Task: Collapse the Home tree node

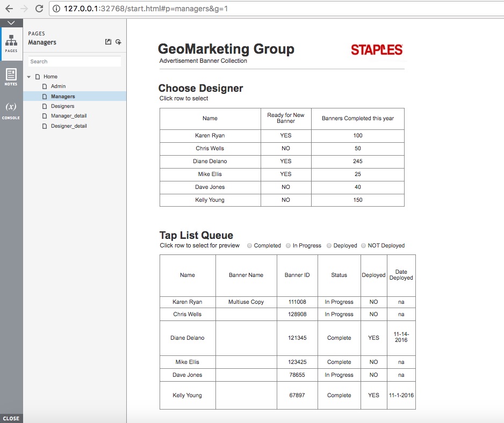Action: point(29,77)
